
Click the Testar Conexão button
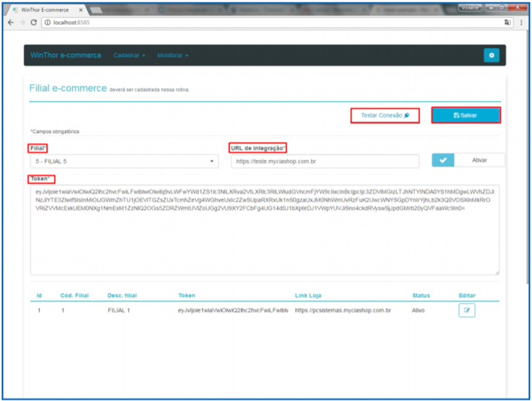click(x=385, y=115)
